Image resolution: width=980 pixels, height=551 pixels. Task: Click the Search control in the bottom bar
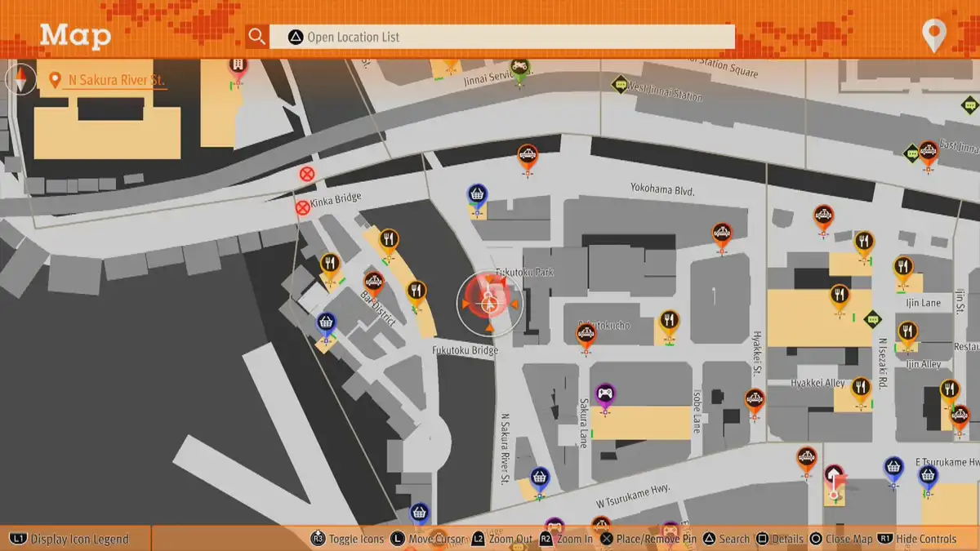point(725,539)
